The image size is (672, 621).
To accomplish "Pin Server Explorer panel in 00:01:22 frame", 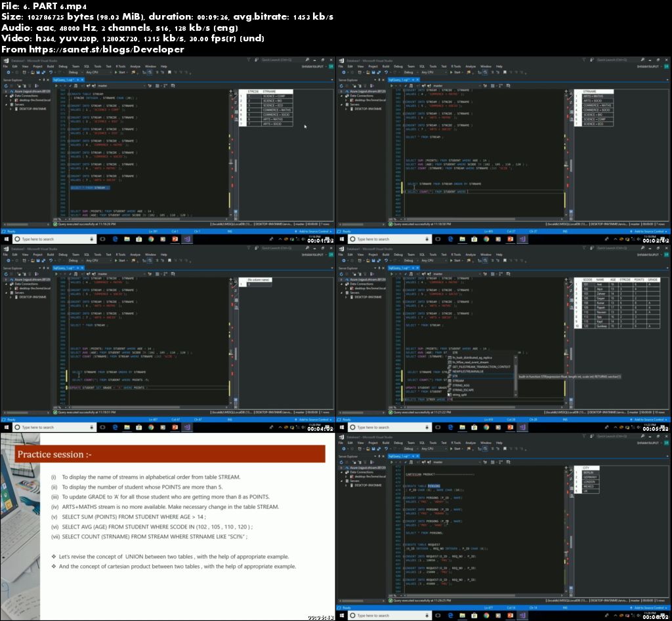I will pyautogui.click(x=44, y=79).
